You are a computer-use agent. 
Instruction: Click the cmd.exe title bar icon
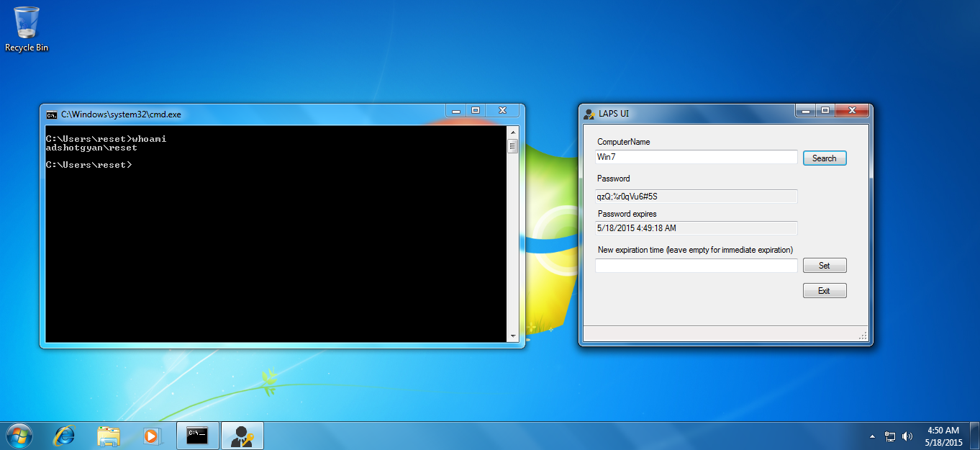point(51,114)
